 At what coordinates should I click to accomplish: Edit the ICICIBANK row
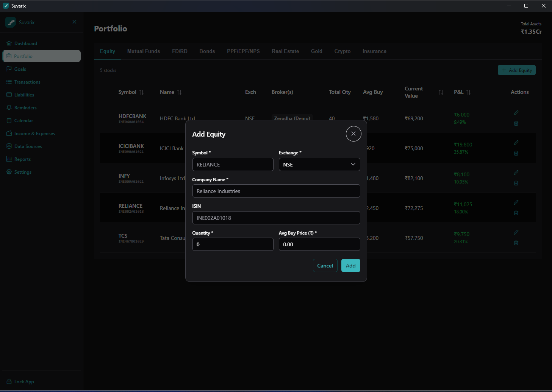coord(516,143)
